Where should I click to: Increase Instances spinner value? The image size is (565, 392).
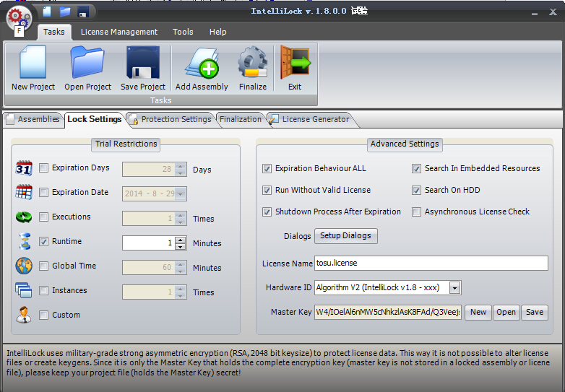(x=181, y=289)
